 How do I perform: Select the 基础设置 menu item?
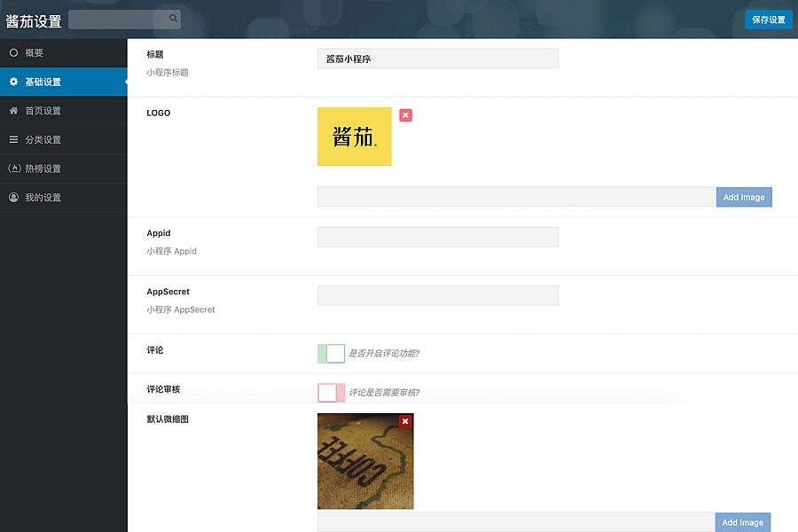tap(64, 82)
